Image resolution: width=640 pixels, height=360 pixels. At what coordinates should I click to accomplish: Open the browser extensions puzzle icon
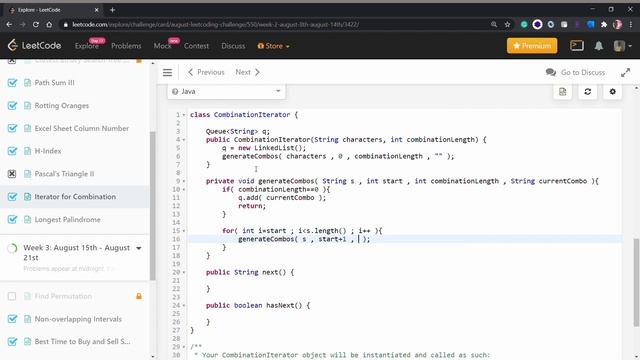604,24
